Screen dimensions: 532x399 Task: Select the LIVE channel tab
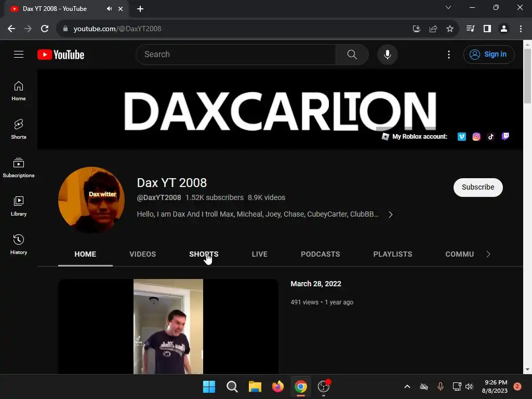pyautogui.click(x=260, y=254)
